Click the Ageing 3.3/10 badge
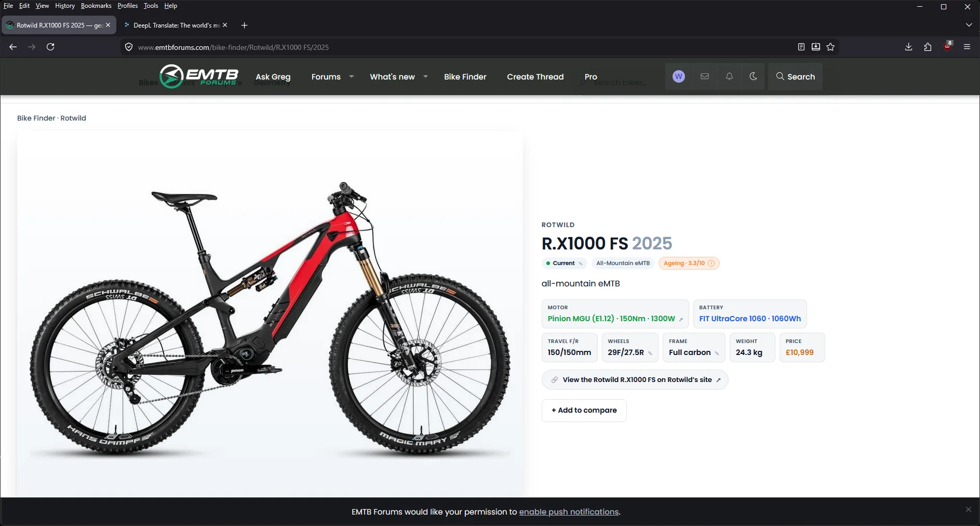This screenshot has height=526, width=980. tap(688, 263)
